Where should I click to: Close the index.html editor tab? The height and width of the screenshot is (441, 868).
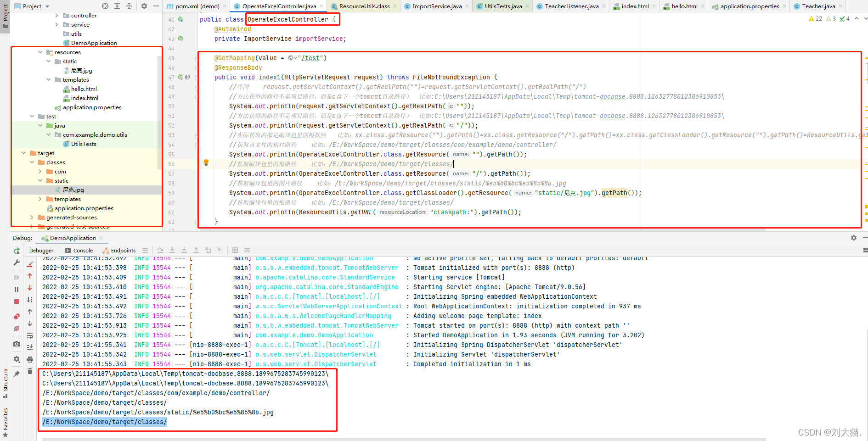[654, 6]
